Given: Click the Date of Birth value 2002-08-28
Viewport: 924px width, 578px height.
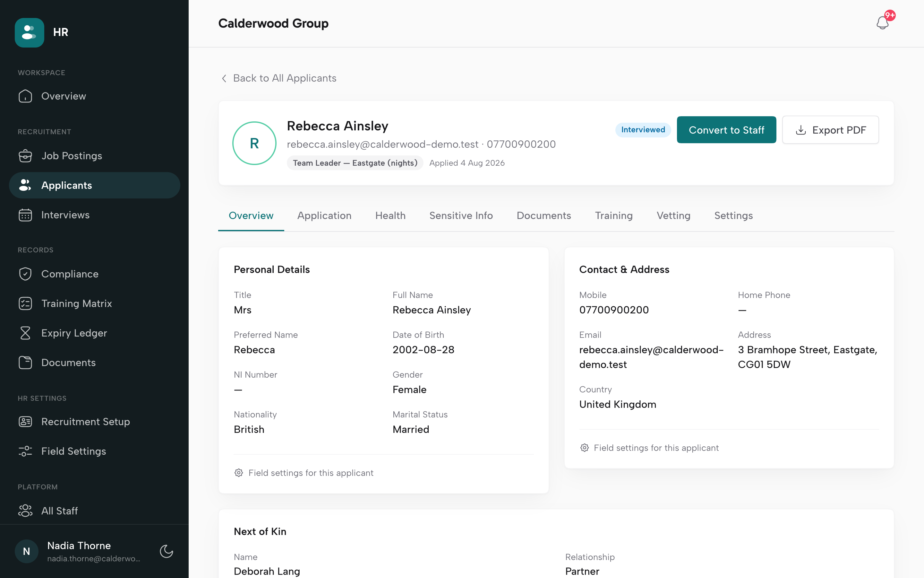Looking at the screenshot, I should click(424, 350).
